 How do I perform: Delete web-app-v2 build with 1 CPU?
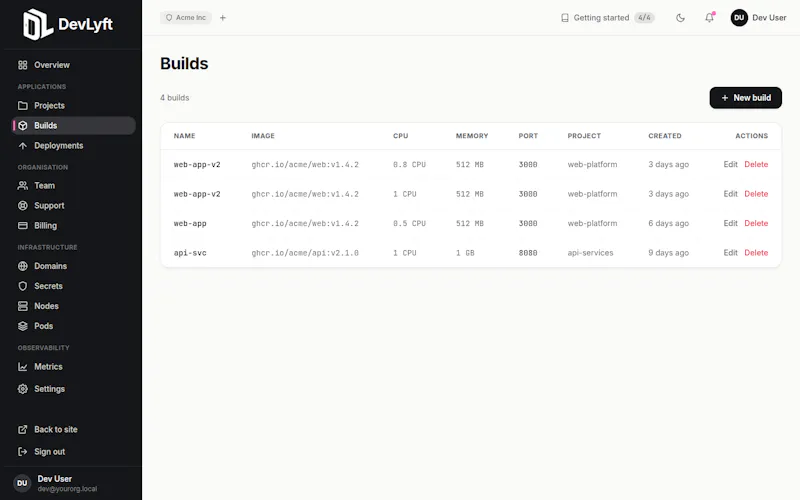(x=756, y=194)
